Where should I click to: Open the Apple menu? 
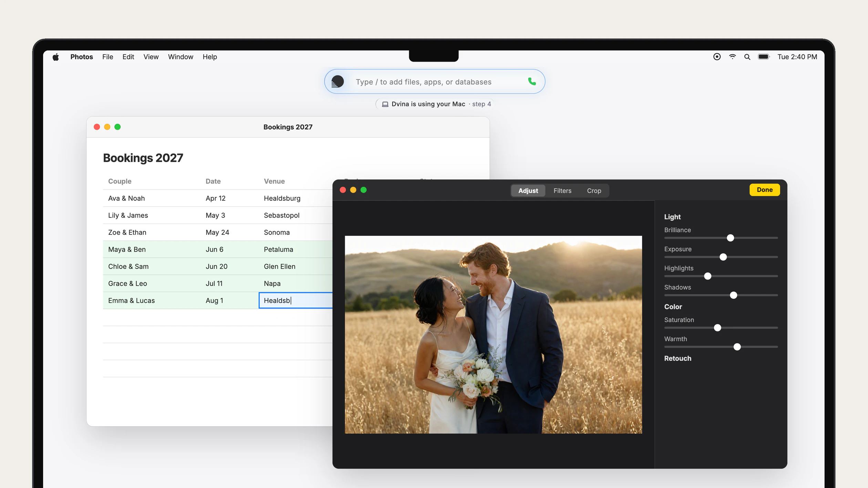pyautogui.click(x=56, y=57)
